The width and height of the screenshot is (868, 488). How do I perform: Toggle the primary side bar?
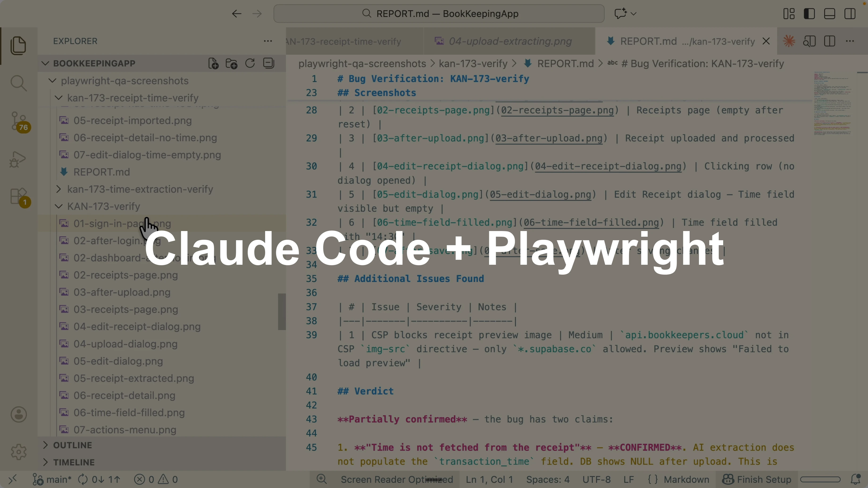click(809, 13)
